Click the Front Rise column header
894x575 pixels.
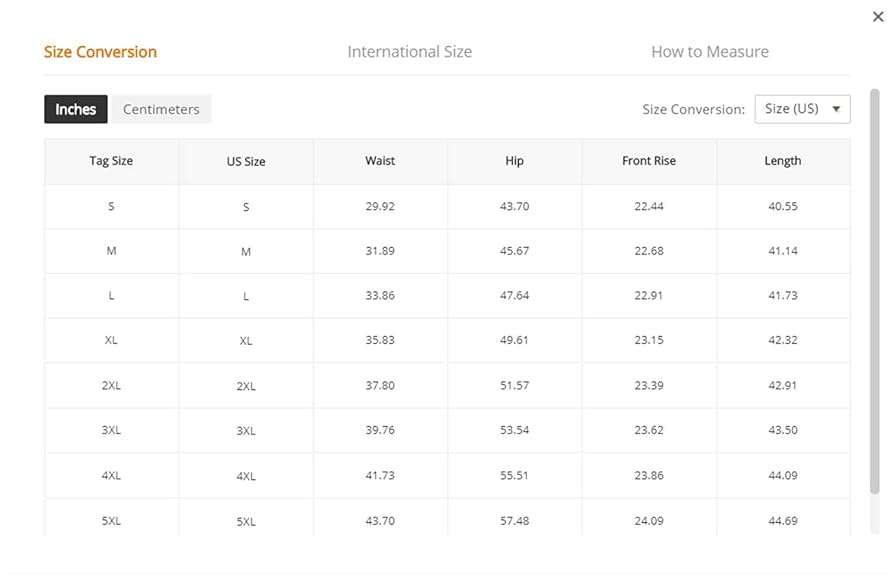(x=649, y=160)
